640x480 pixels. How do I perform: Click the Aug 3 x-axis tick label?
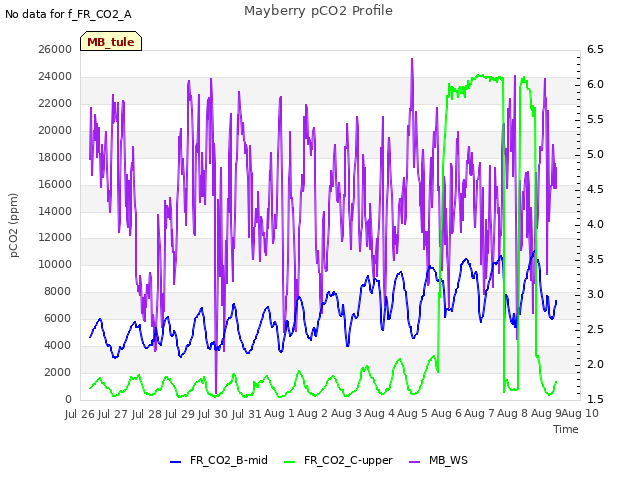(x=346, y=414)
